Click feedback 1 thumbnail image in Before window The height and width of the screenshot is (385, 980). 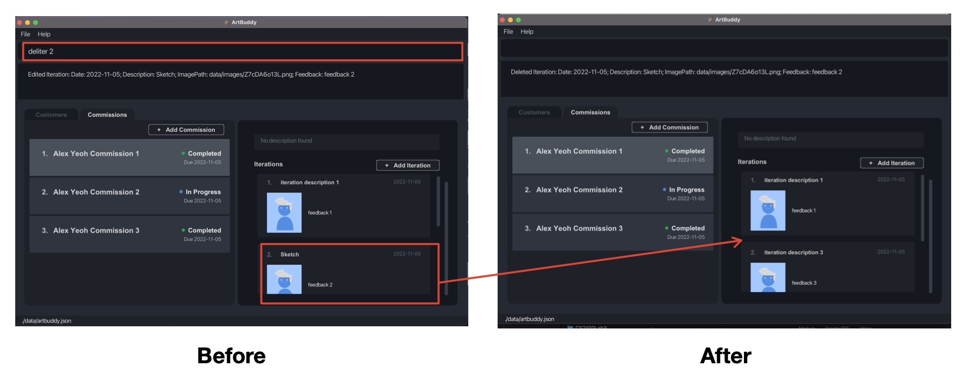coord(284,213)
